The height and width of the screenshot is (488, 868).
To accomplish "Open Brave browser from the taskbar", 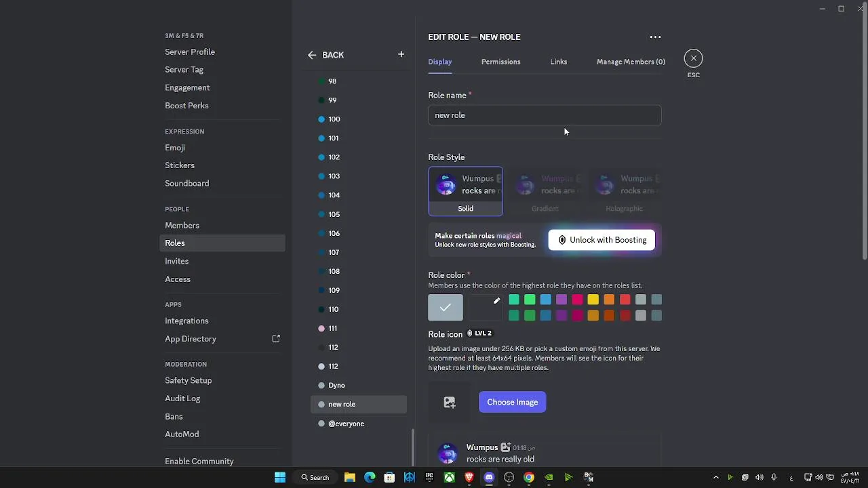I will click(469, 477).
